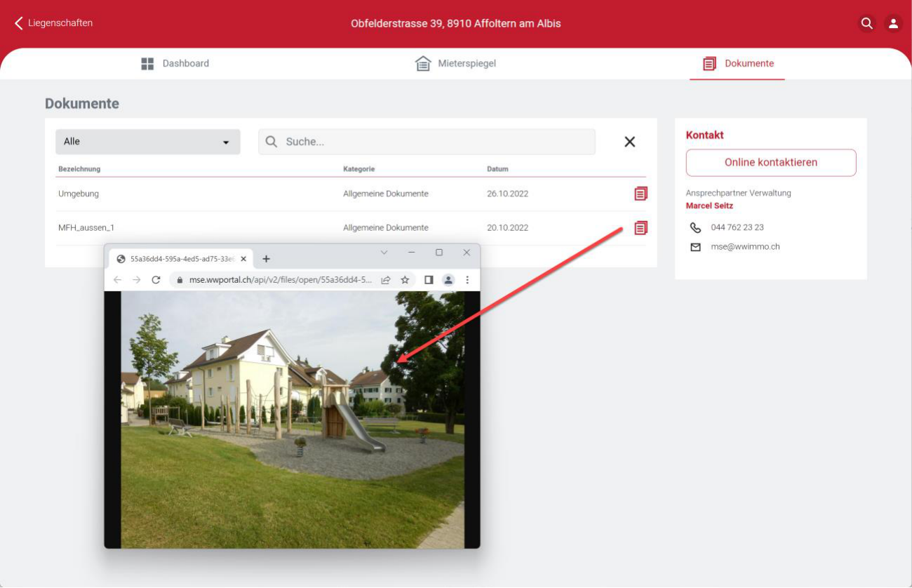The height and width of the screenshot is (588, 912).
Task: Reload the page in the popup browser
Action: click(x=156, y=280)
